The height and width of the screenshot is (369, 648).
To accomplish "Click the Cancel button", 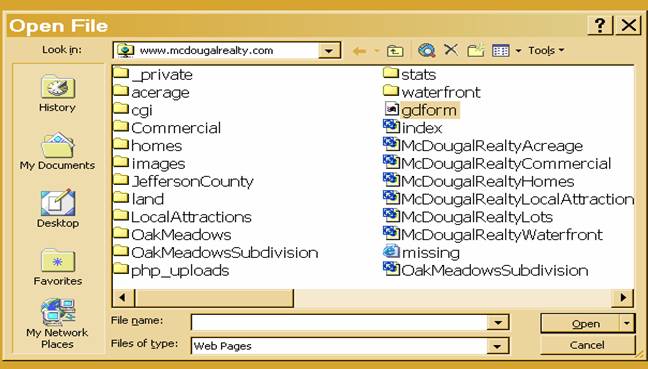I will tap(587, 345).
